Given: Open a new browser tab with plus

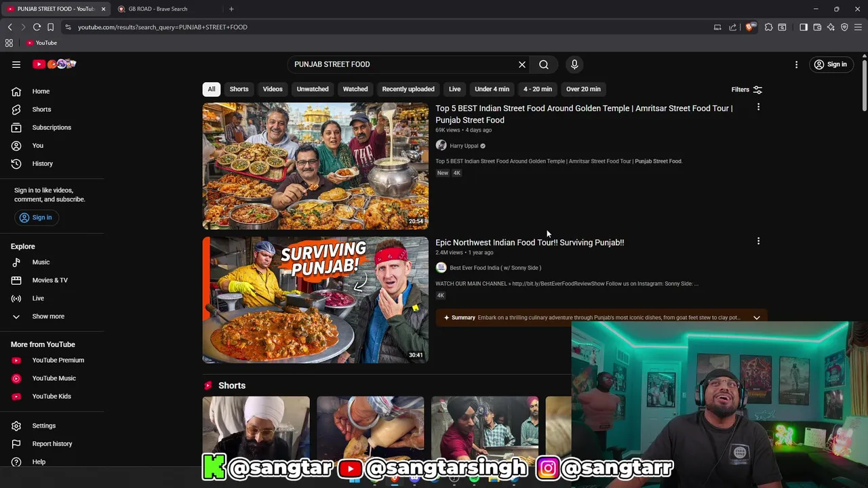Looking at the screenshot, I should point(231,9).
